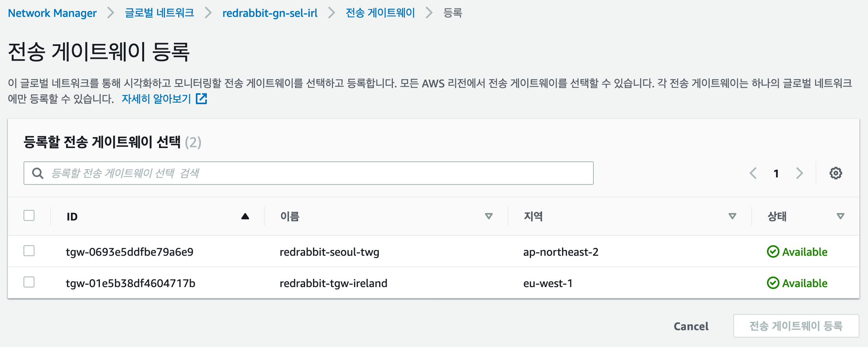Click the 전송 게이트웨이 등록 button

(x=796, y=326)
